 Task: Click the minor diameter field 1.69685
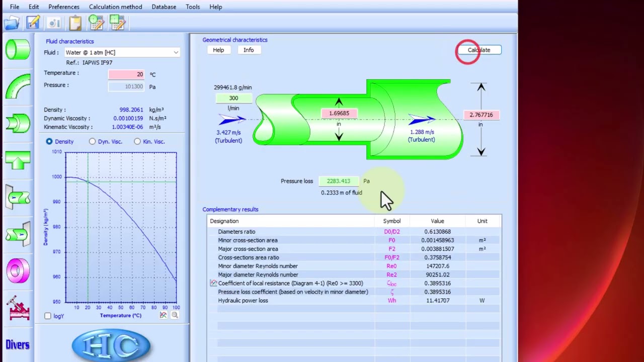click(x=339, y=113)
